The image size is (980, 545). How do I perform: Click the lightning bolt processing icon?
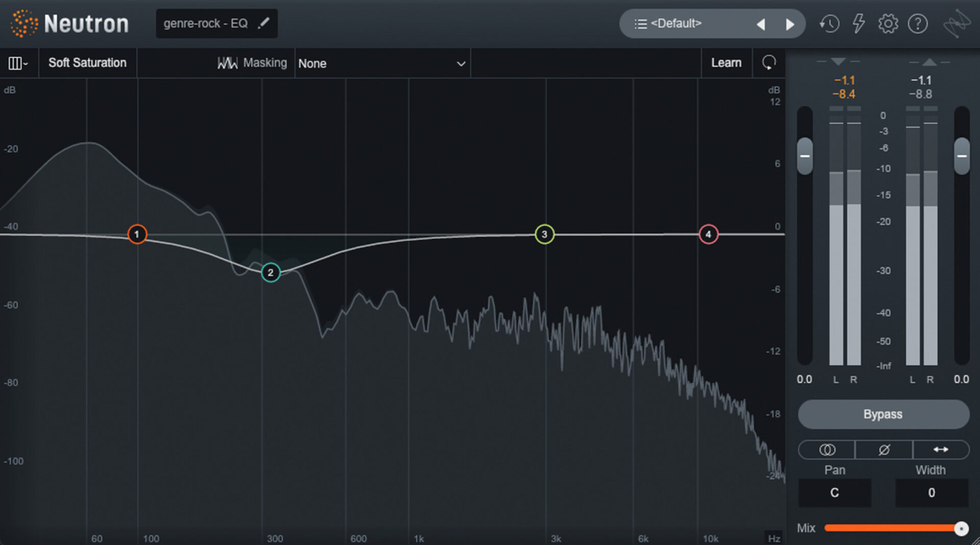pyautogui.click(x=858, y=23)
